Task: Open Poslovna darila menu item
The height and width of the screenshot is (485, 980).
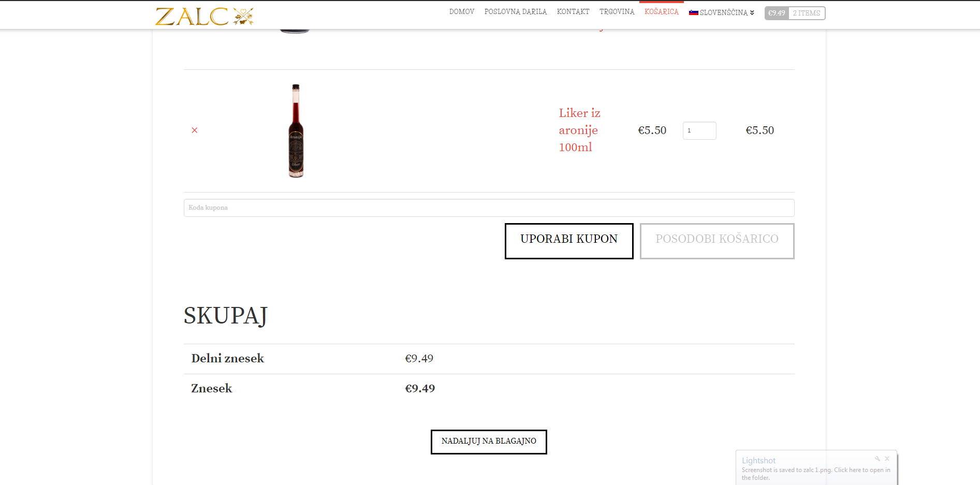Action: tap(515, 12)
